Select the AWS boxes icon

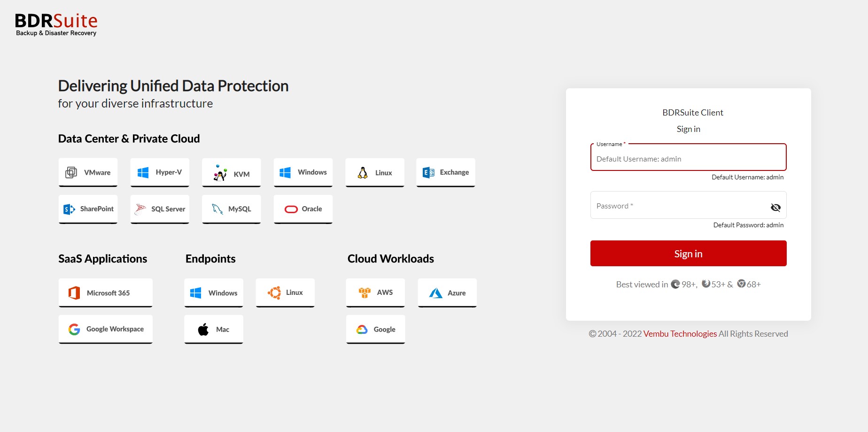(x=365, y=293)
